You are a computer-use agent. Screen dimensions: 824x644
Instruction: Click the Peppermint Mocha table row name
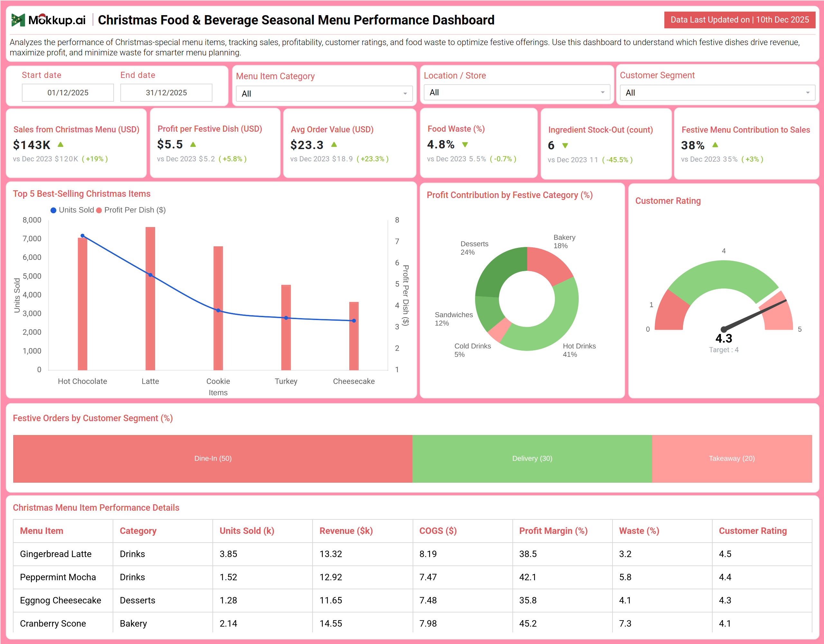tap(58, 577)
